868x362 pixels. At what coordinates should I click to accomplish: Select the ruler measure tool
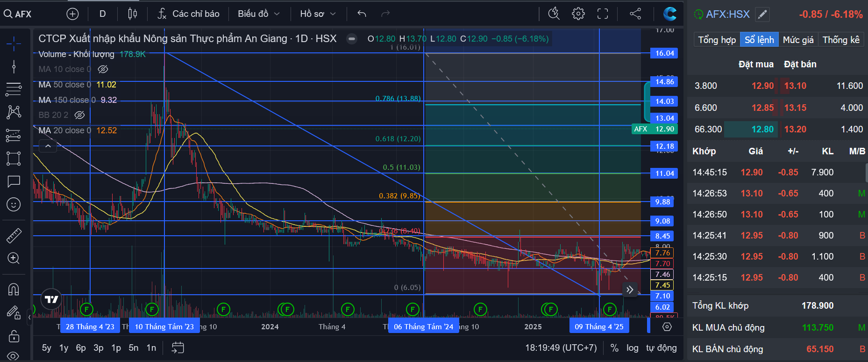pos(14,236)
